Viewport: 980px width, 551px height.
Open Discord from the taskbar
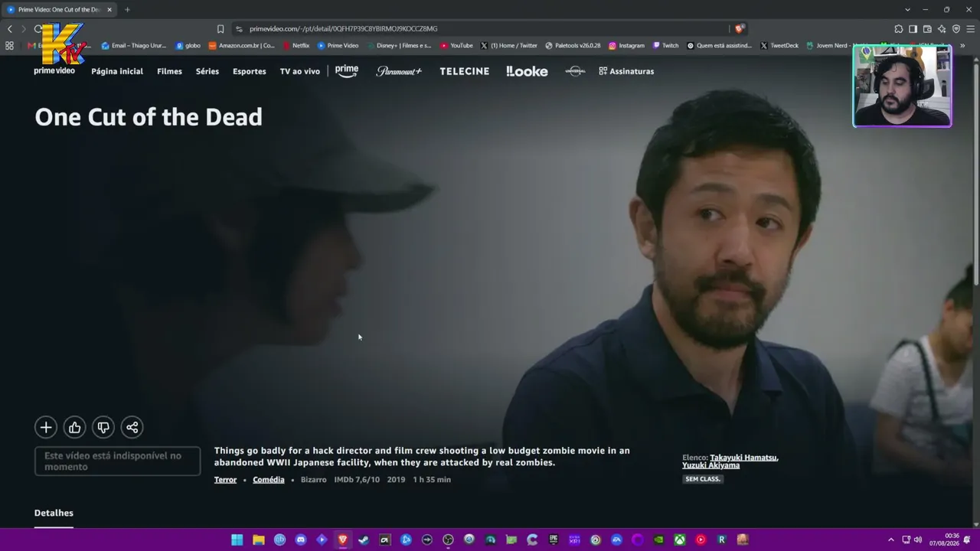(301, 540)
